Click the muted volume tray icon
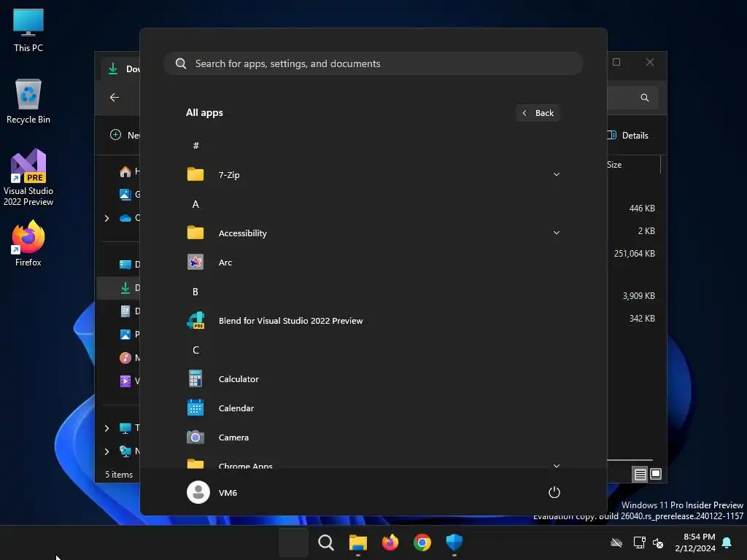The image size is (747, 560). (658, 542)
